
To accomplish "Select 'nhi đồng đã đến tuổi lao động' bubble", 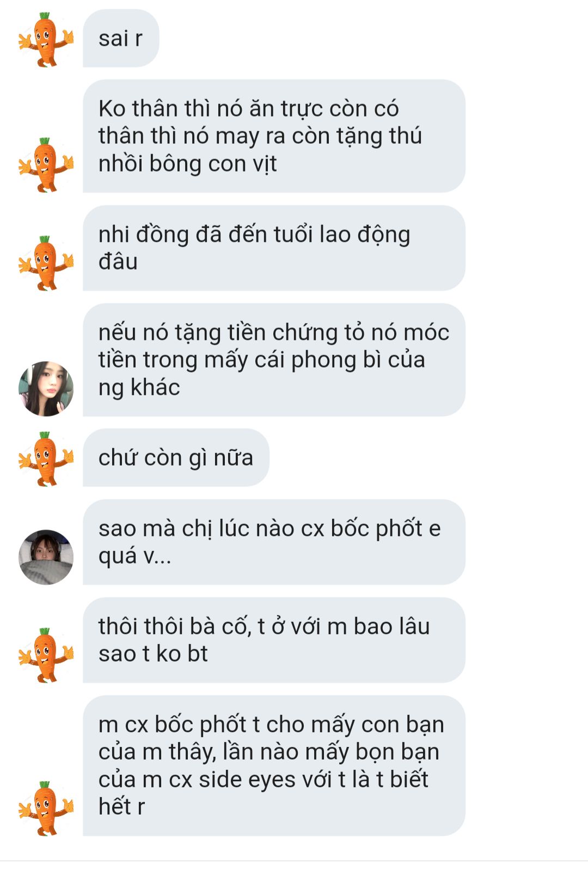I will pyautogui.click(x=274, y=248).
